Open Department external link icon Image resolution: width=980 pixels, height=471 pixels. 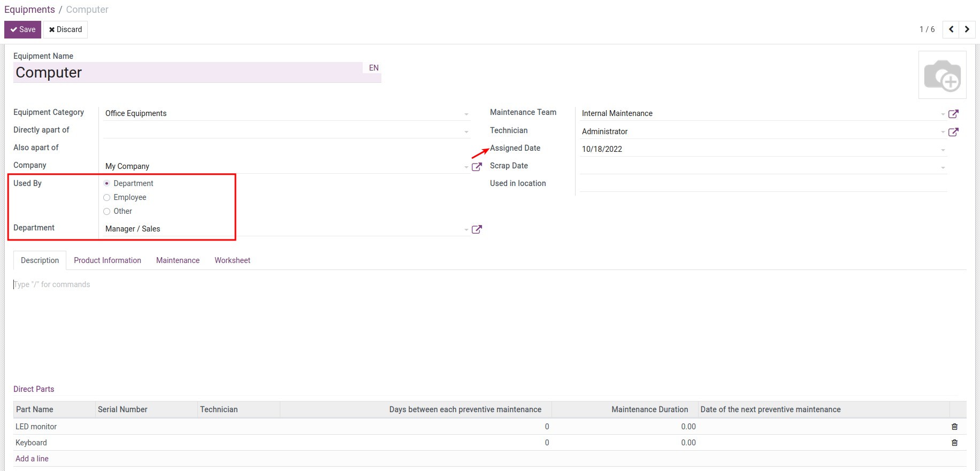[x=477, y=229]
